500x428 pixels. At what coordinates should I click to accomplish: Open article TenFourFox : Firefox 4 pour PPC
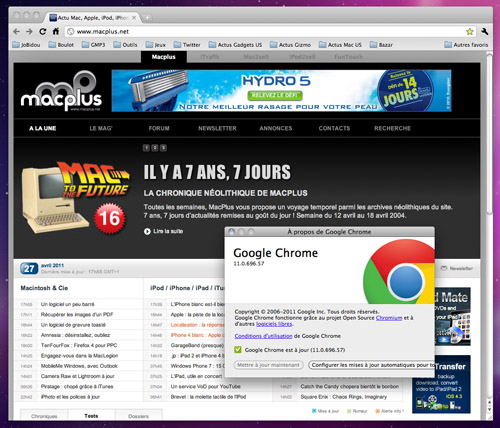[x=79, y=345]
